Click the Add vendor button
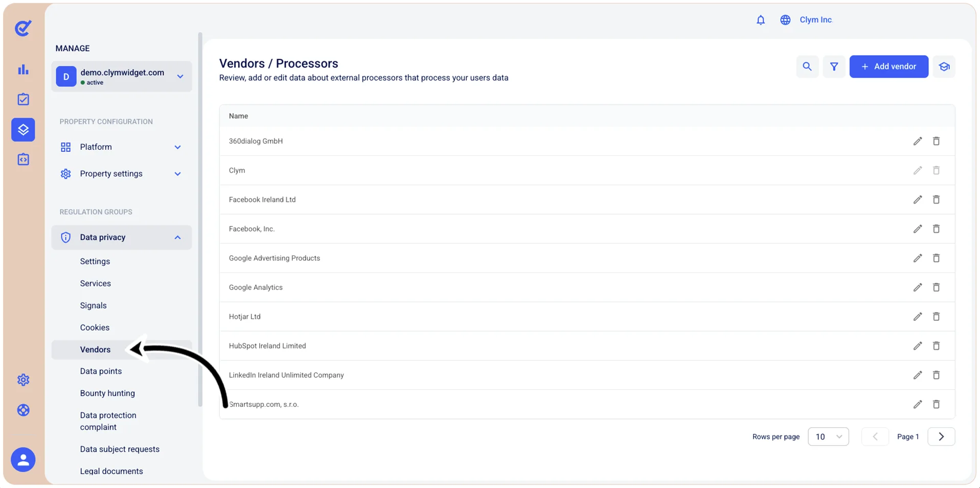This screenshot has height=488, width=980. click(x=888, y=66)
